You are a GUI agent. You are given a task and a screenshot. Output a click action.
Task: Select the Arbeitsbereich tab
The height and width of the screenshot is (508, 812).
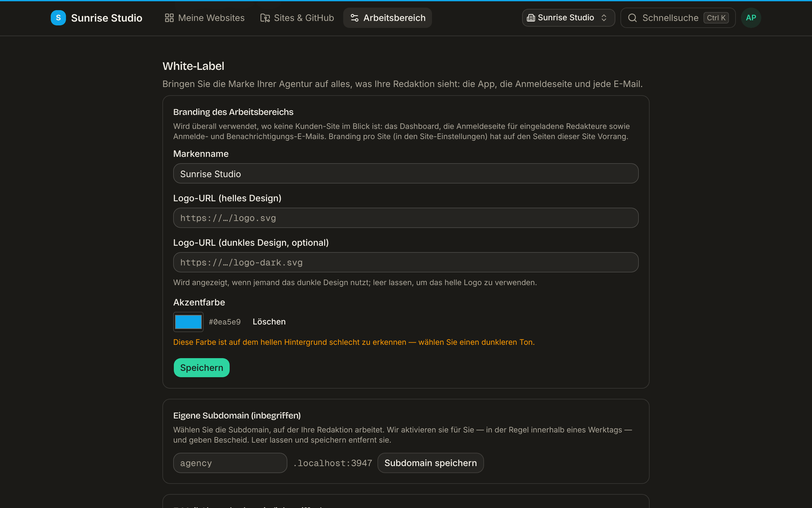388,18
